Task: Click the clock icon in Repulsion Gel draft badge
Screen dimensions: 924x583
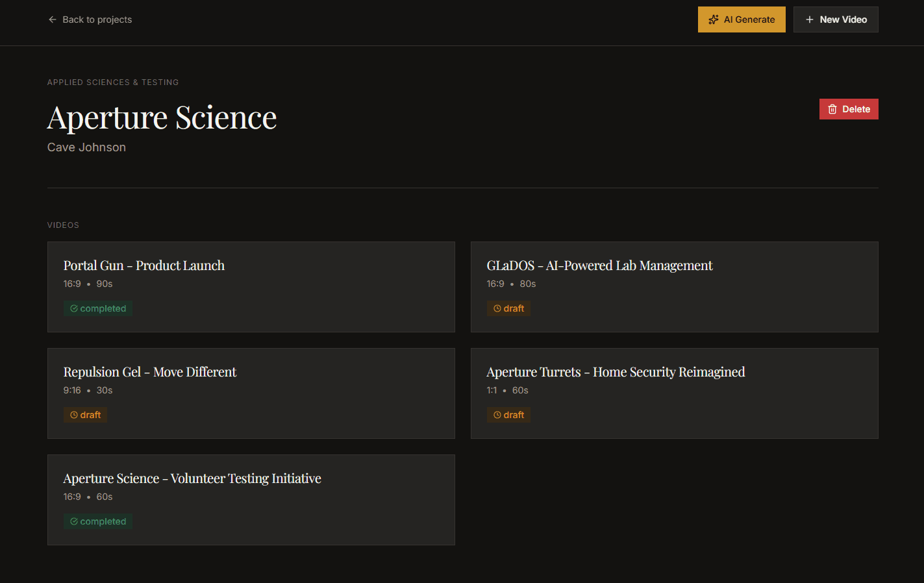Action: click(73, 414)
